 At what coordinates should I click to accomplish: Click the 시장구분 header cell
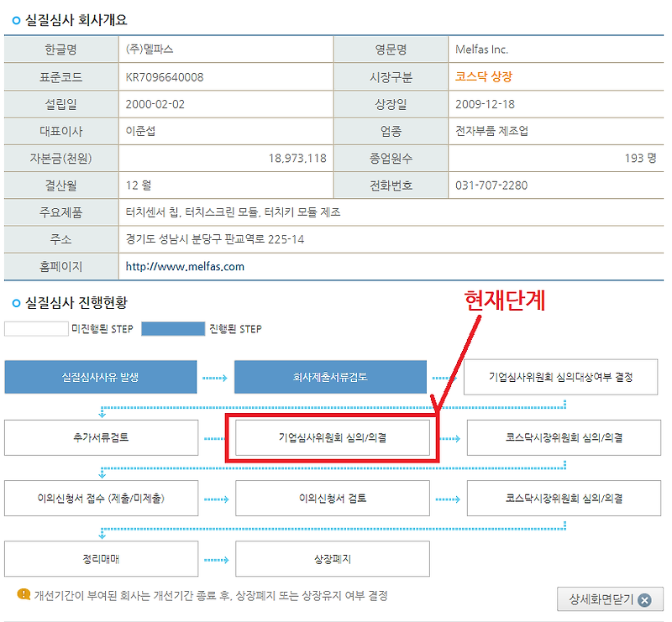tap(391, 77)
